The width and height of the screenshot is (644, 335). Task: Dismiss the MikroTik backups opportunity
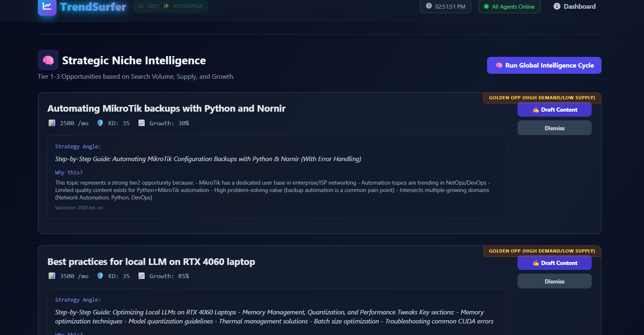[x=554, y=128]
